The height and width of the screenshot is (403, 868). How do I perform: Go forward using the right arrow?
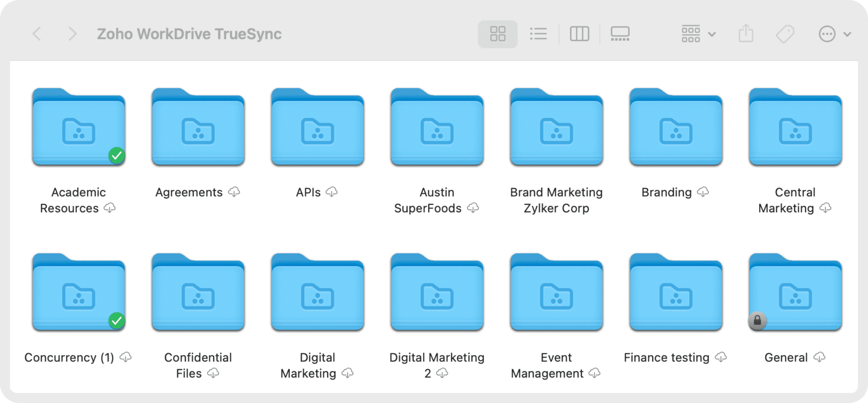72,34
